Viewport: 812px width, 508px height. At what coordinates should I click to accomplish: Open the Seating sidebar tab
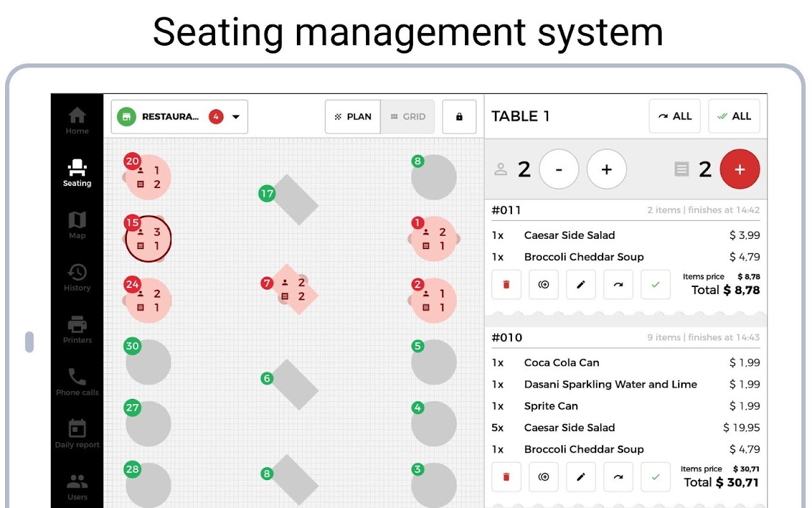click(77, 173)
